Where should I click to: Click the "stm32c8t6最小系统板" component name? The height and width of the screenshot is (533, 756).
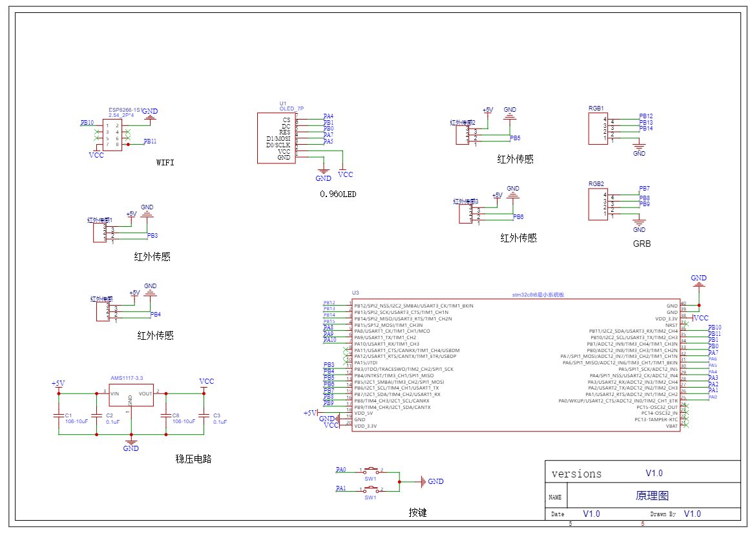538,295
